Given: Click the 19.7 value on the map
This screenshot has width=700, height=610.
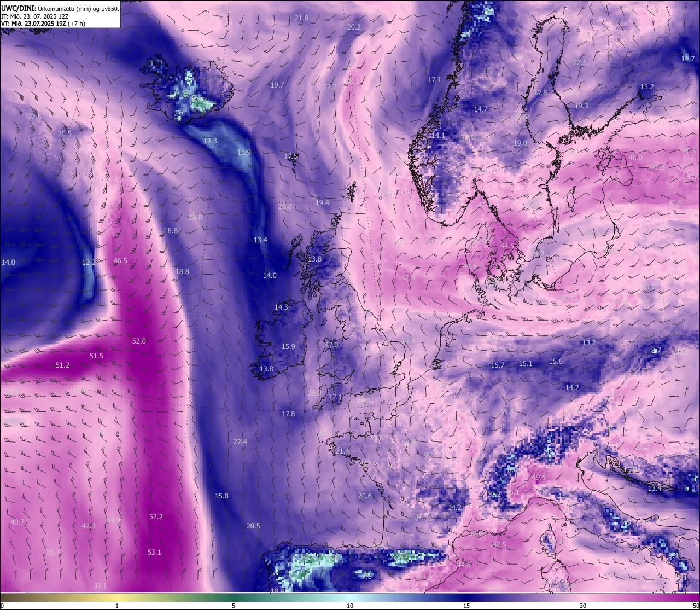Looking at the screenshot, I should (277, 85).
